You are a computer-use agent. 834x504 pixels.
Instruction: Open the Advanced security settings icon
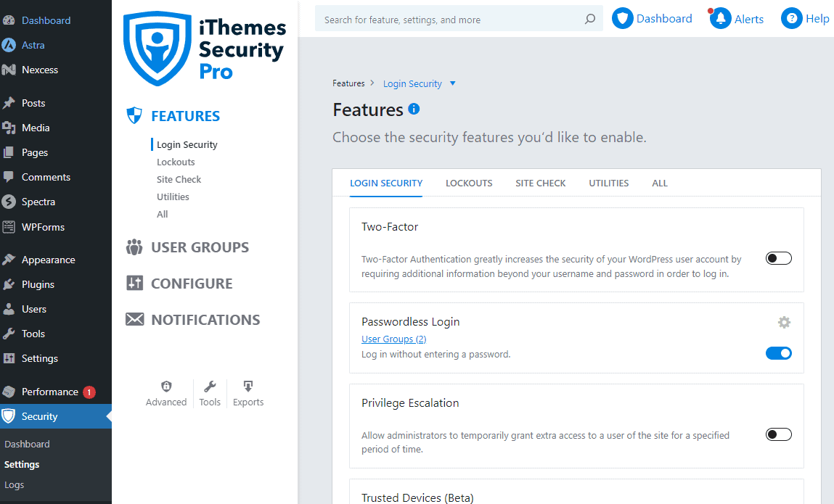[x=166, y=388]
